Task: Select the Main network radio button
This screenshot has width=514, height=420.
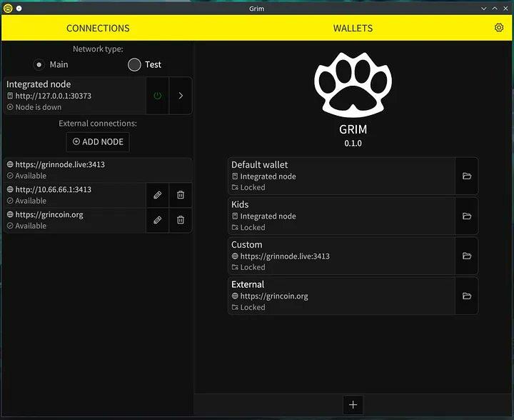Action: 39,64
